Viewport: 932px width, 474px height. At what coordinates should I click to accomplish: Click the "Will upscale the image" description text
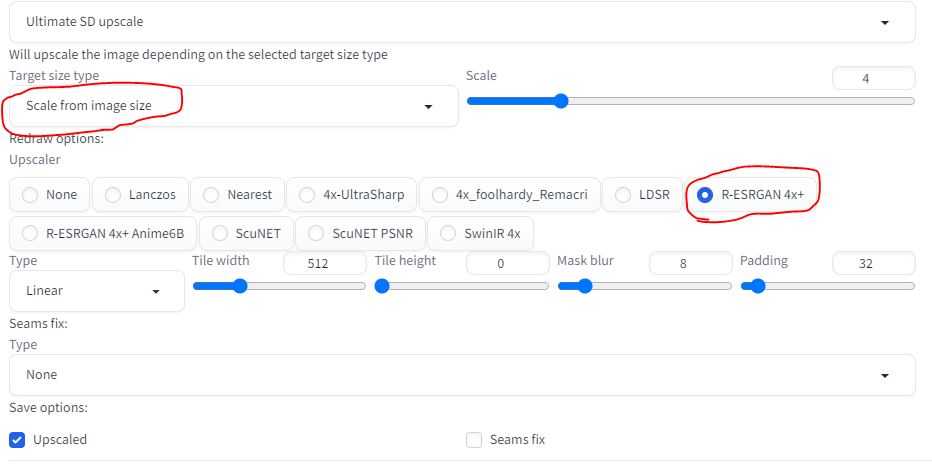(x=199, y=55)
